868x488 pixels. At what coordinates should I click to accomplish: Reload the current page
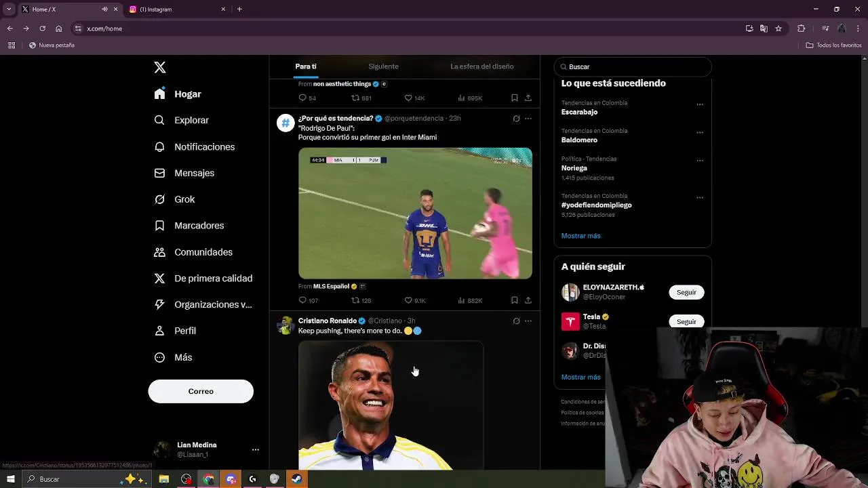(x=42, y=28)
